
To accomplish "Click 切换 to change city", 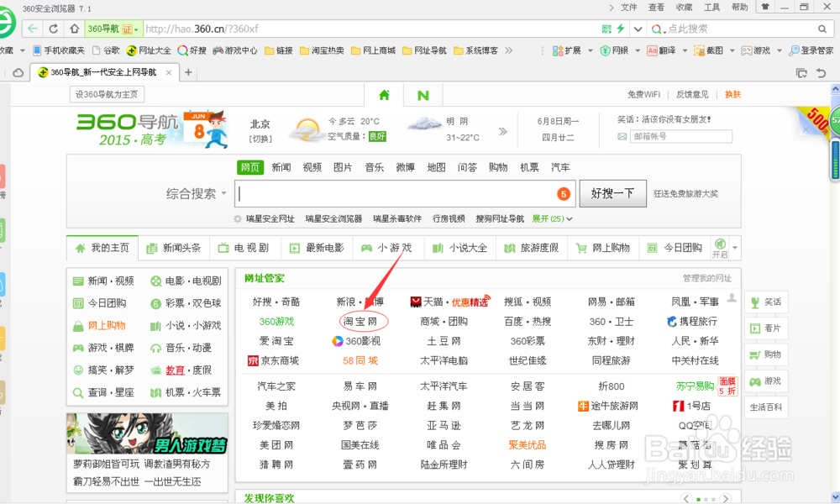I will (x=260, y=139).
